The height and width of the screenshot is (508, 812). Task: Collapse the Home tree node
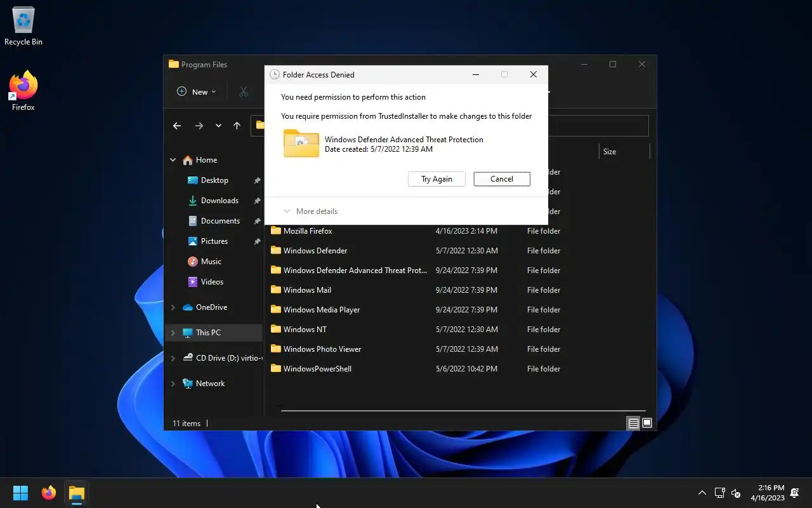click(173, 160)
